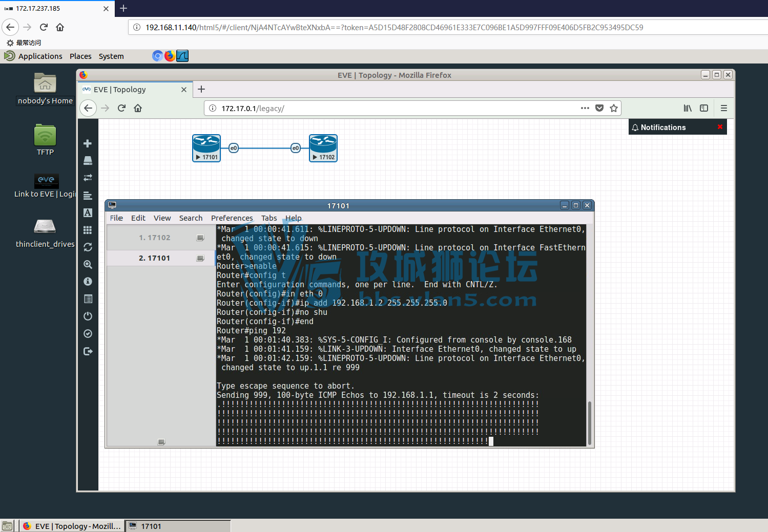The width and height of the screenshot is (768, 532).
Task: Reload the inner Firefox EVE Topology page
Action: pos(121,108)
